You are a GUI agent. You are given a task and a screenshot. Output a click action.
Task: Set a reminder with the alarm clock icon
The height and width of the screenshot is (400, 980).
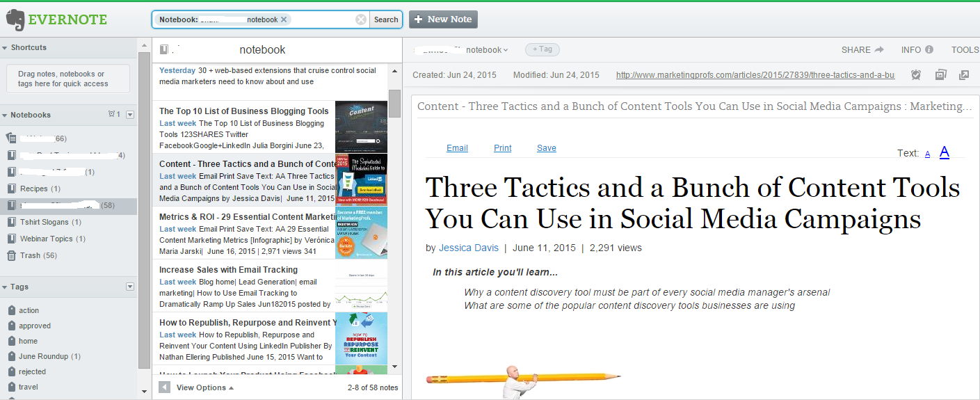point(916,74)
